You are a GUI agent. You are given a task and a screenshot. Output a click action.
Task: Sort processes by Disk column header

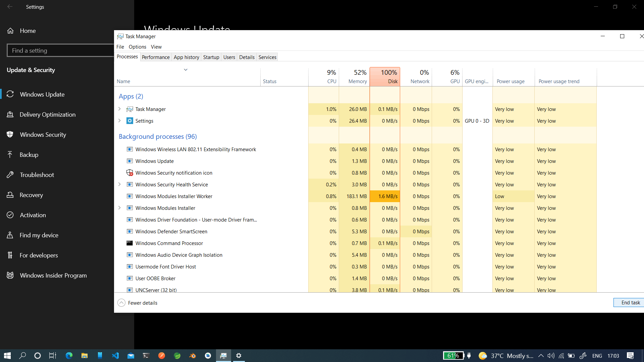click(x=385, y=77)
